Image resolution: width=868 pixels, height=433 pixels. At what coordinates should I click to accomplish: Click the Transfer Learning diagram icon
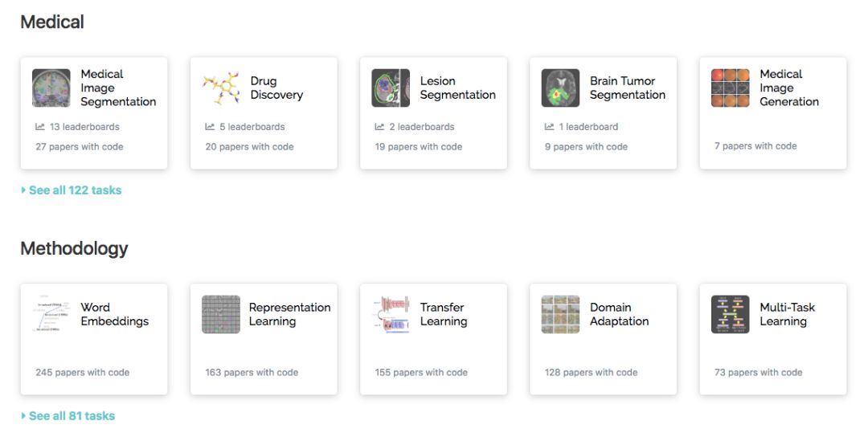(391, 314)
